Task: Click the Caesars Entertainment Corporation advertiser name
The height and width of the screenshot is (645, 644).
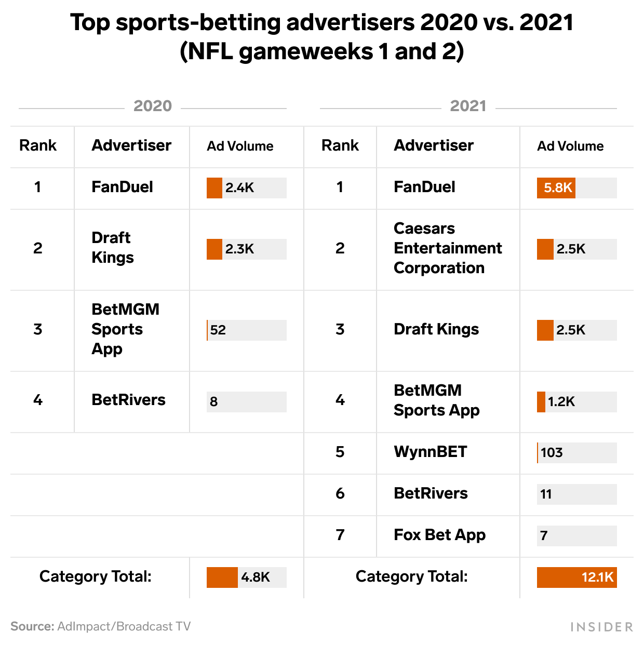Action: [448, 248]
